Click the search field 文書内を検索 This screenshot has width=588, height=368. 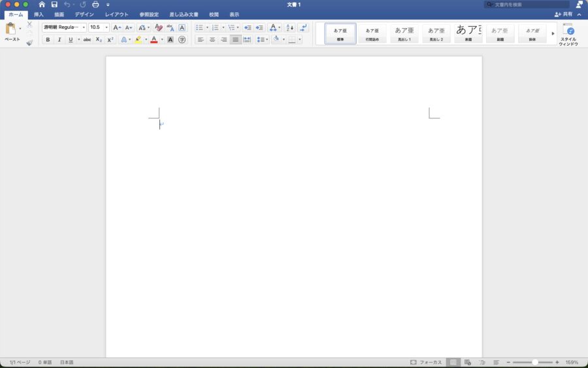[x=527, y=5]
